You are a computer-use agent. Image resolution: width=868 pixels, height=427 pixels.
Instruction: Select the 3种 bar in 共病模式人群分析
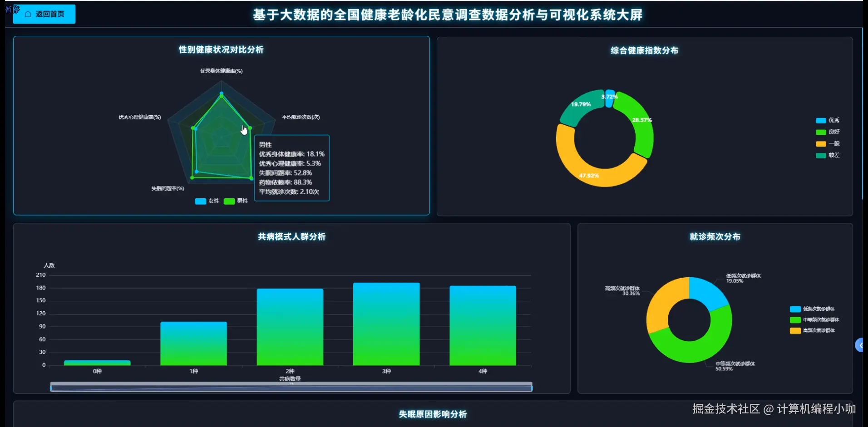[x=386, y=324]
